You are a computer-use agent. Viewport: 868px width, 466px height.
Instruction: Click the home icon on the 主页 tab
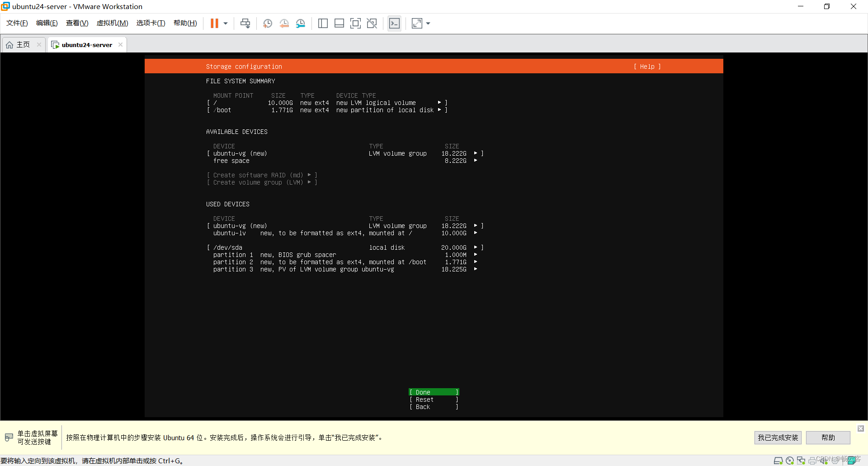(9, 45)
